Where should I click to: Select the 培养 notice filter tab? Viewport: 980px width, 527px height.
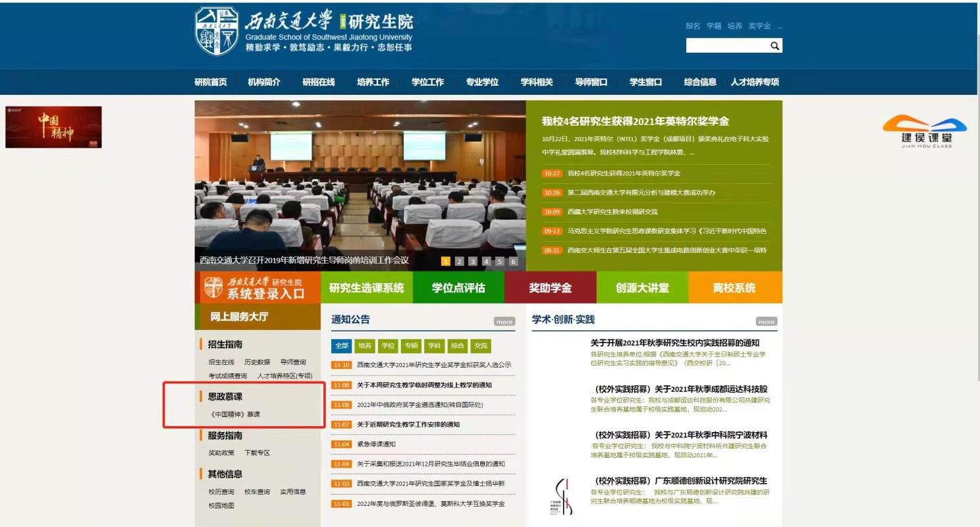[365, 346]
